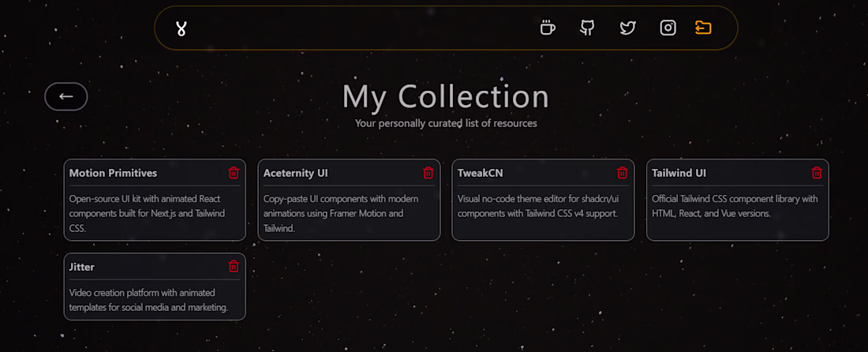Screen dimensions: 868x352
Task: Delete the TweakCN card
Action: pos(622,173)
